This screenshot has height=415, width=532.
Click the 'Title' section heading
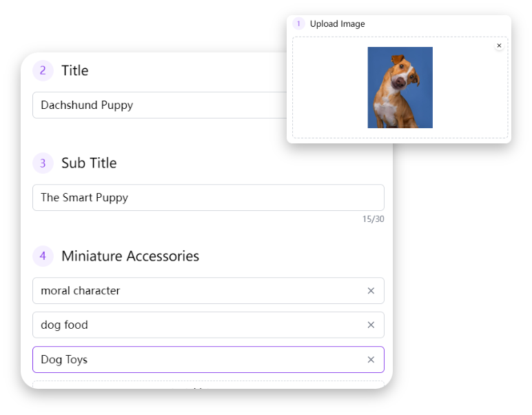pos(74,70)
